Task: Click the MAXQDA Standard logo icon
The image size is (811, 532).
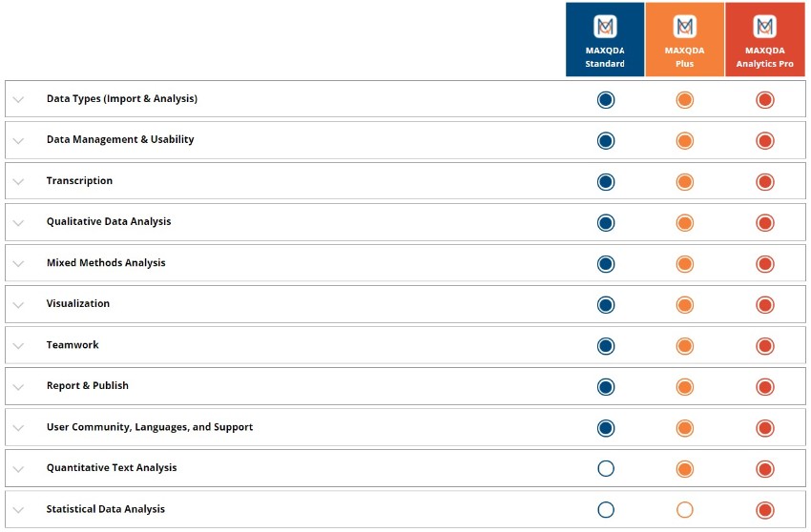Action: 605,27
